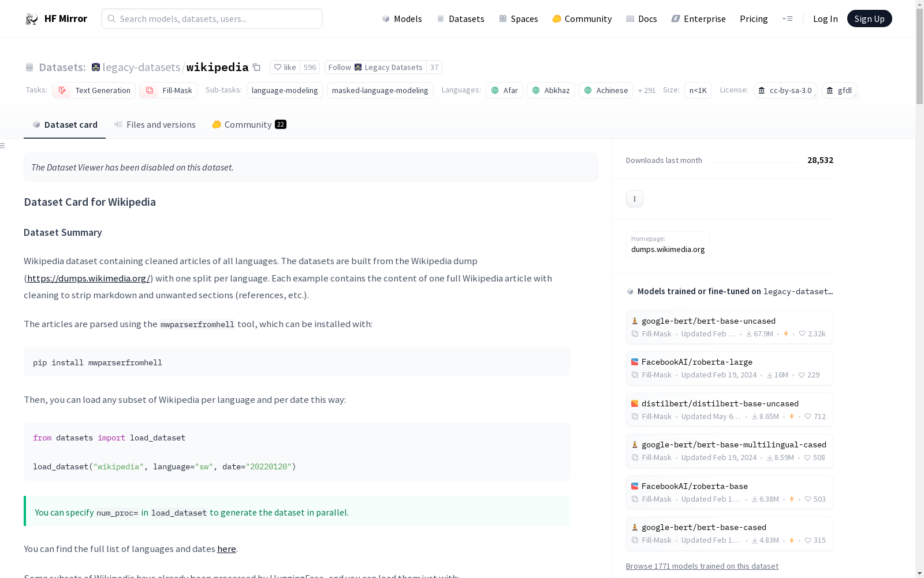This screenshot has height=578, width=924.
Task: Click the Fill-Mask task icon
Action: pos(150,90)
